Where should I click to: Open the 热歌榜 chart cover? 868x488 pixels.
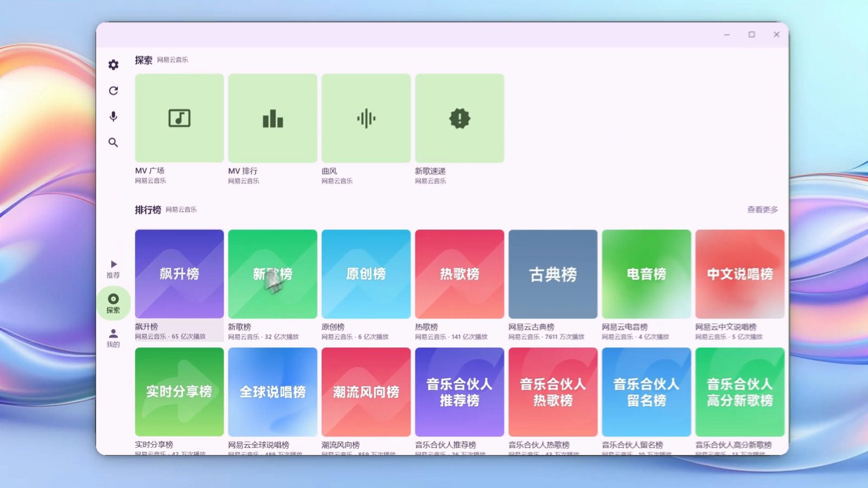[459, 274]
